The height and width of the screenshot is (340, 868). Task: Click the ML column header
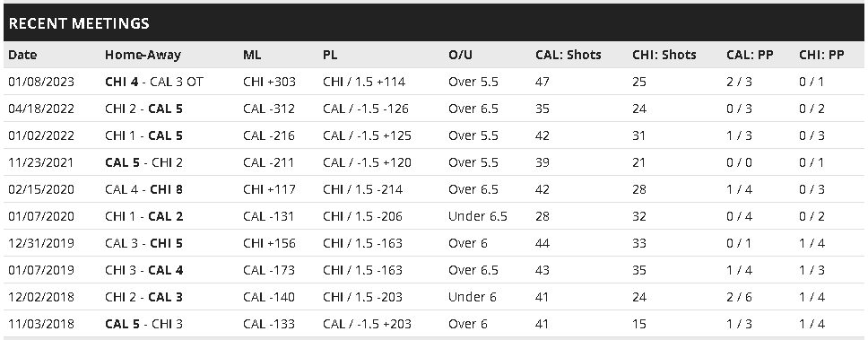point(252,55)
